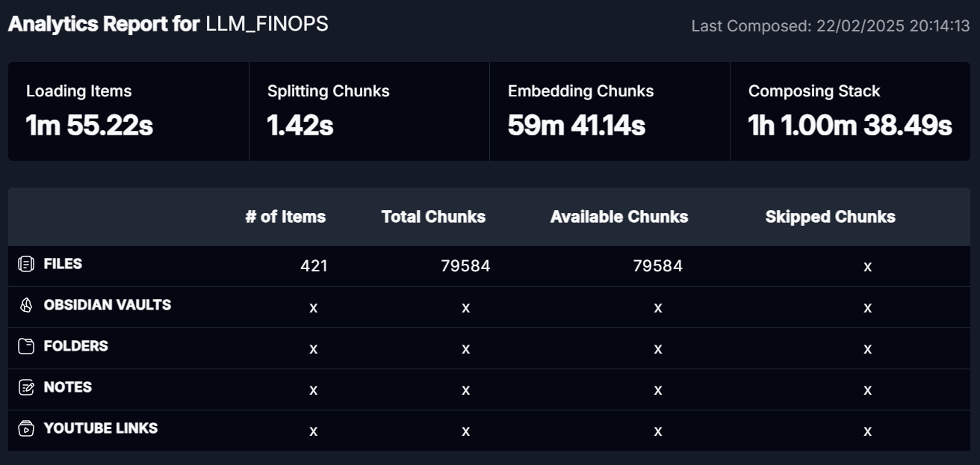
Task: Click the Files item count 421
Action: 314,265
